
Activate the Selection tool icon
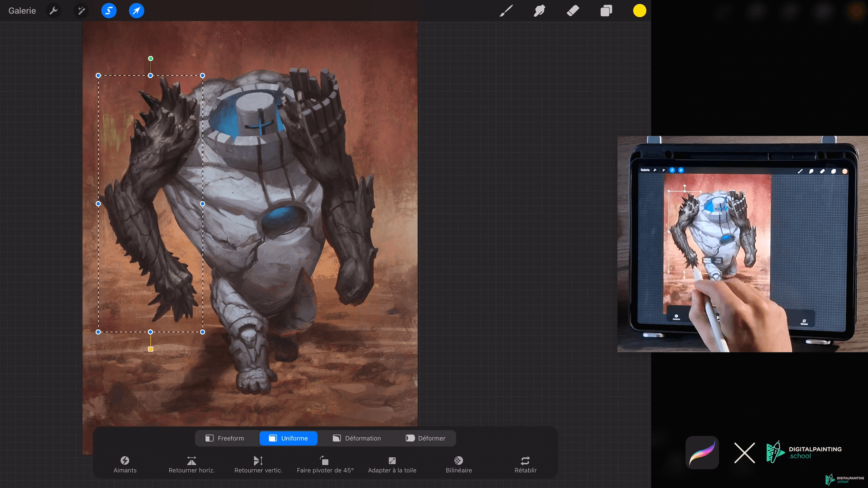click(x=109, y=11)
